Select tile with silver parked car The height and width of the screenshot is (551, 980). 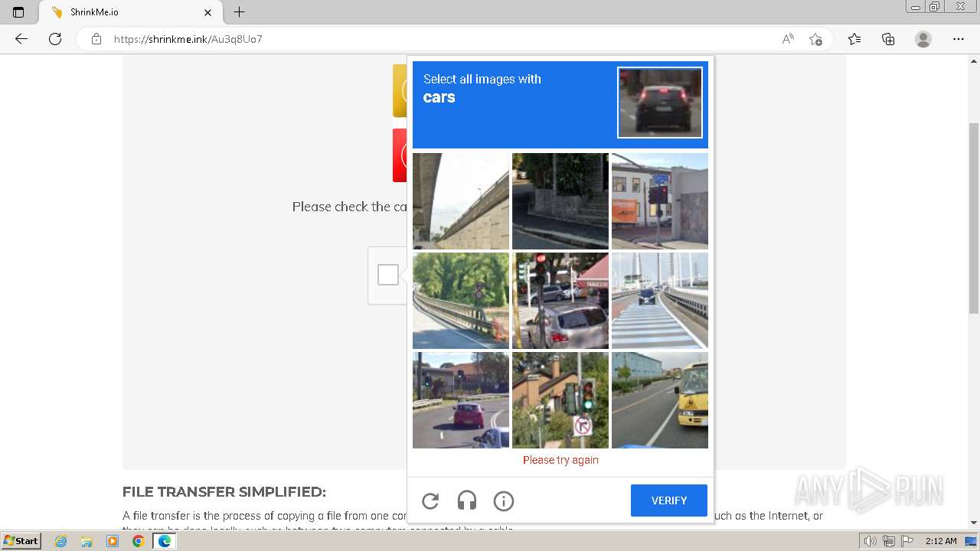click(x=560, y=301)
